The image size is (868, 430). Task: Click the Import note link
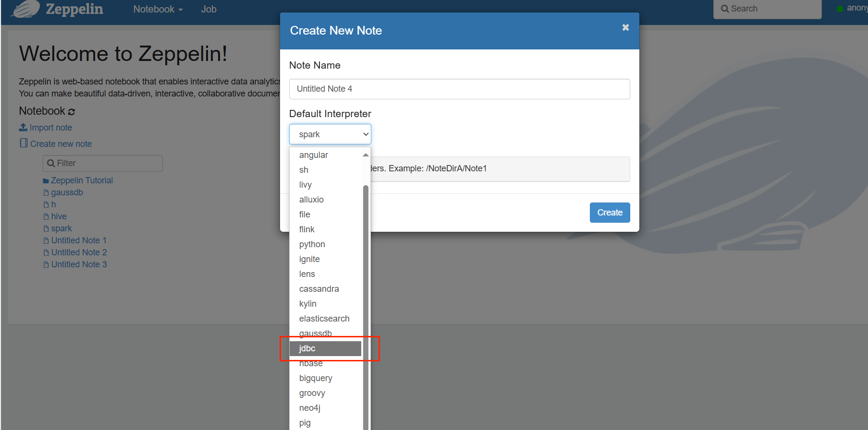pos(51,128)
